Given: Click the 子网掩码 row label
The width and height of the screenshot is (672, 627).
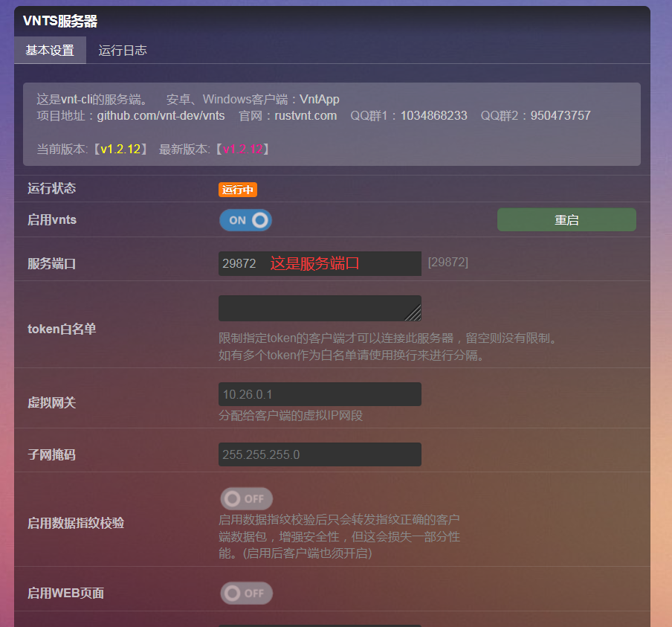Looking at the screenshot, I should click(x=52, y=454).
